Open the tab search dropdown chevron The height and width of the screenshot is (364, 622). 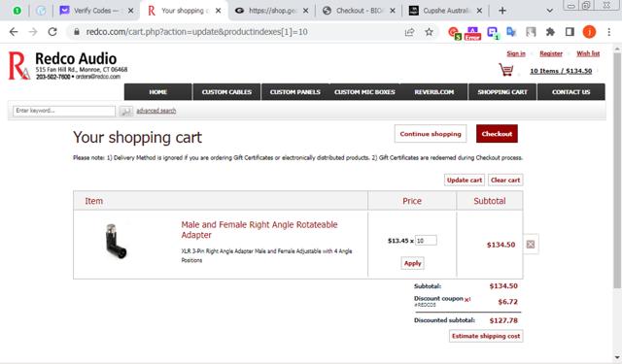coord(549,11)
